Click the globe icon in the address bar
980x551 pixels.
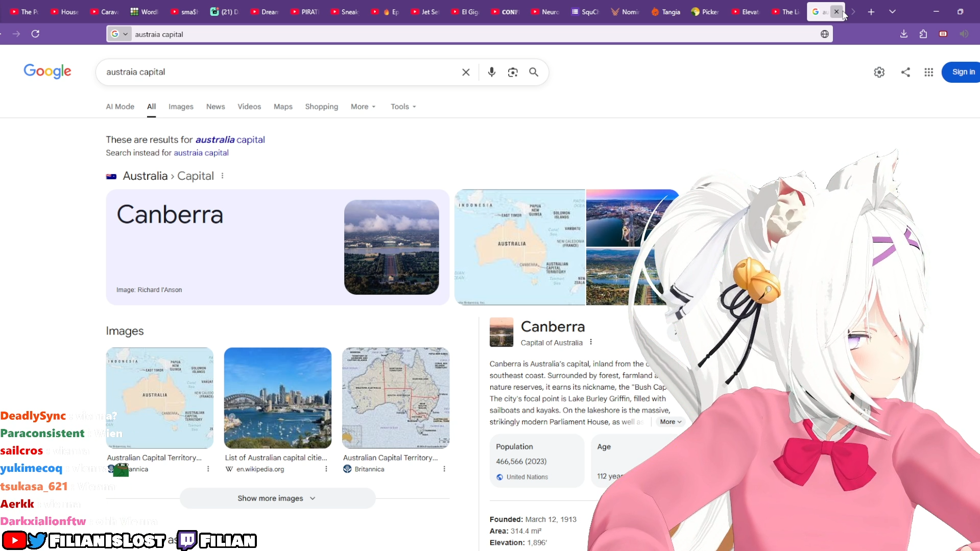824,34
